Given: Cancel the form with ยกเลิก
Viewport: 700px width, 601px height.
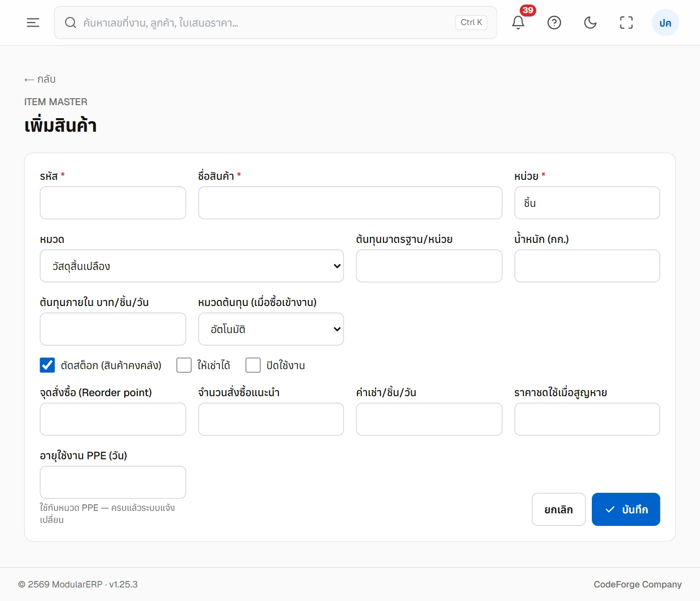Looking at the screenshot, I should coord(559,509).
